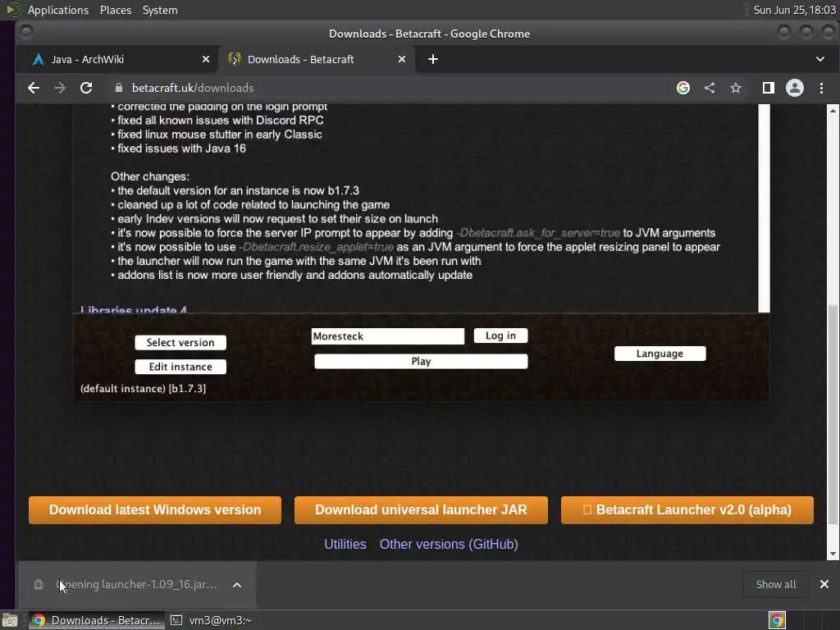Click the date and time clock

click(794, 10)
